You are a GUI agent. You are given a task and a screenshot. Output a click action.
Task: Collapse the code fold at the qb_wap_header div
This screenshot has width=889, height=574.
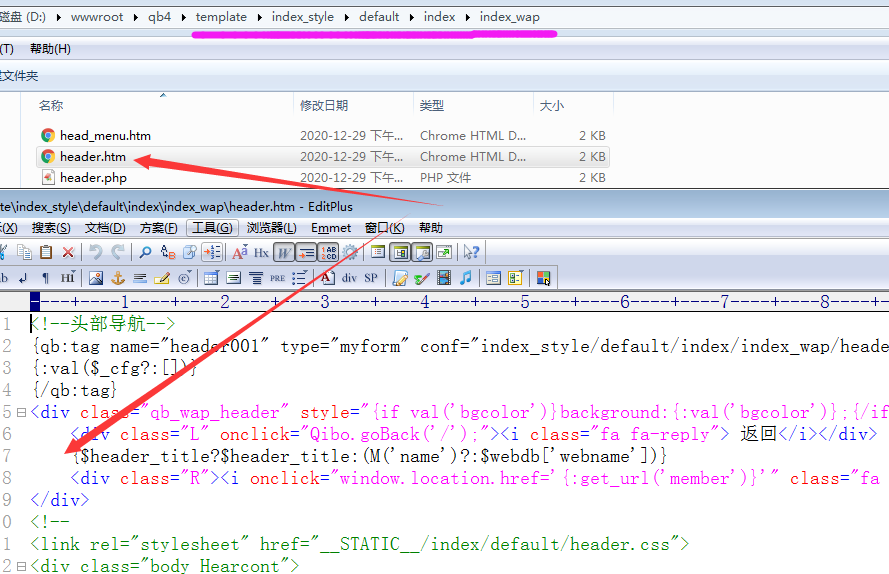[x=21, y=413]
